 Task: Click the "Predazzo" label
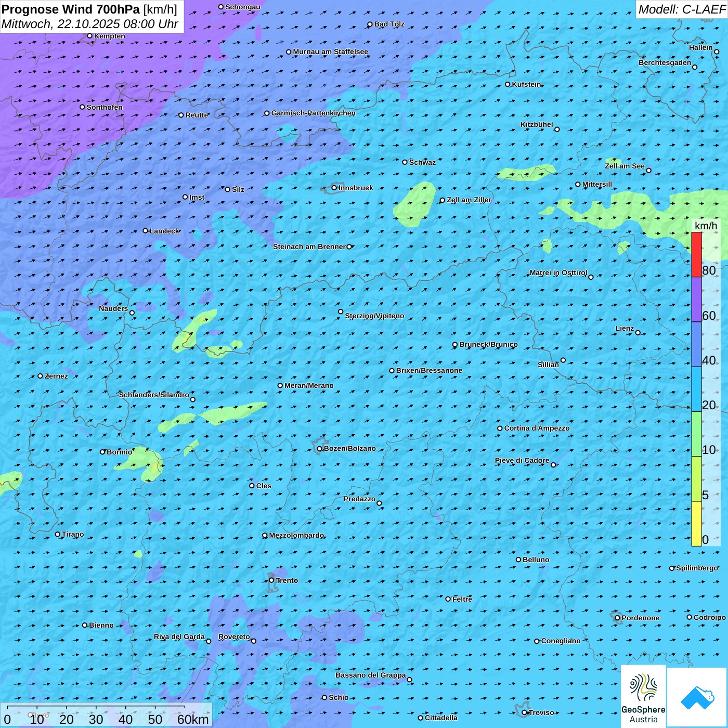[359, 499]
